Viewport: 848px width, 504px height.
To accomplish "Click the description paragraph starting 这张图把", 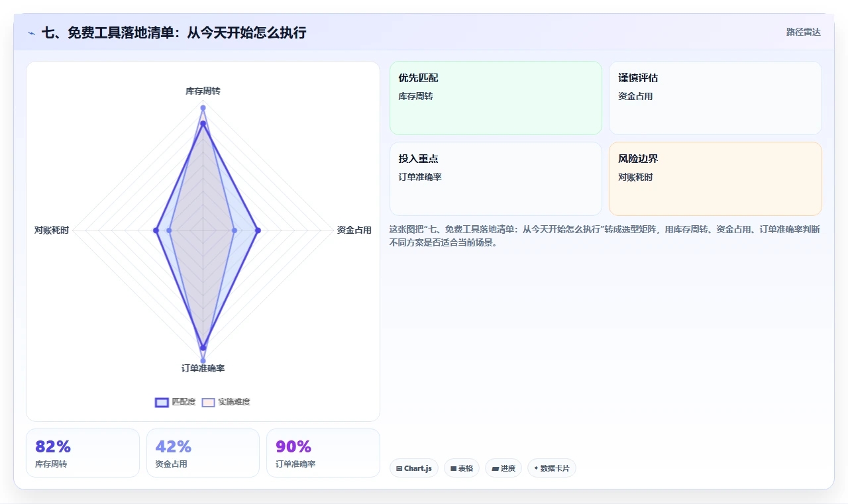I will coord(606,236).
